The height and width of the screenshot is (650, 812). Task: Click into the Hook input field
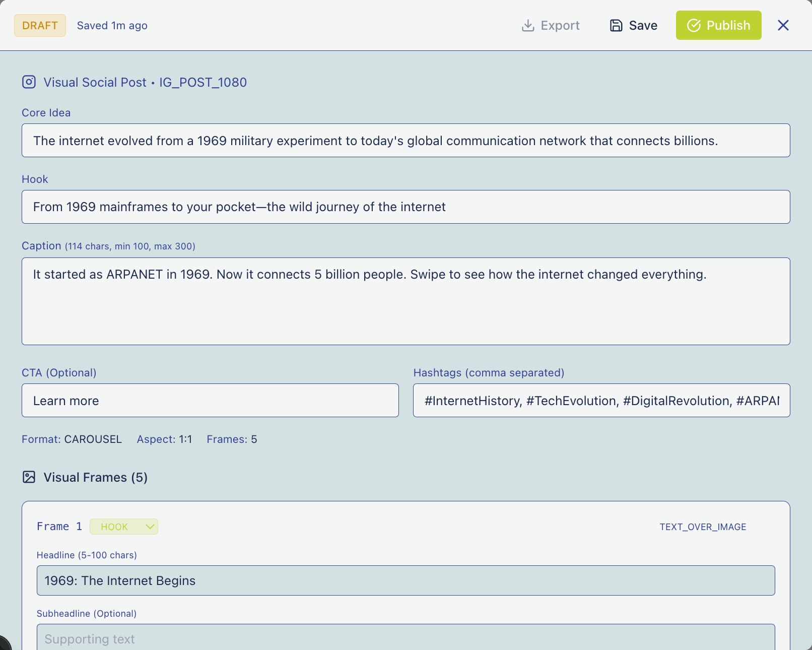click(x=405, y=207)
